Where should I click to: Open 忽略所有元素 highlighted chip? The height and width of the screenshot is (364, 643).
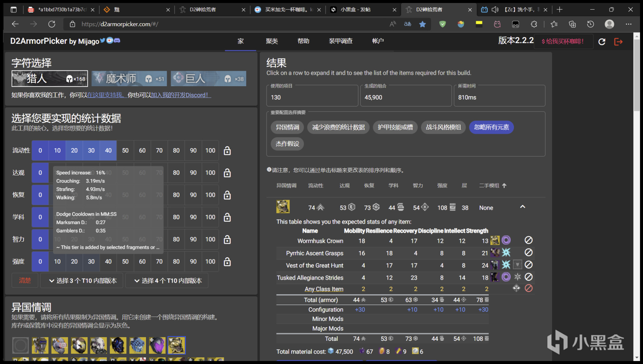491,127
